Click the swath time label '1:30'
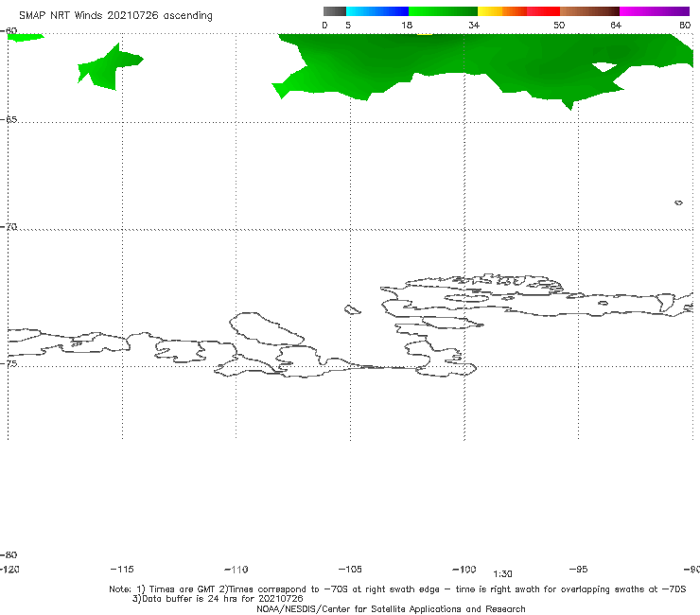Screen dimensions: 700x615 (502, 574)
